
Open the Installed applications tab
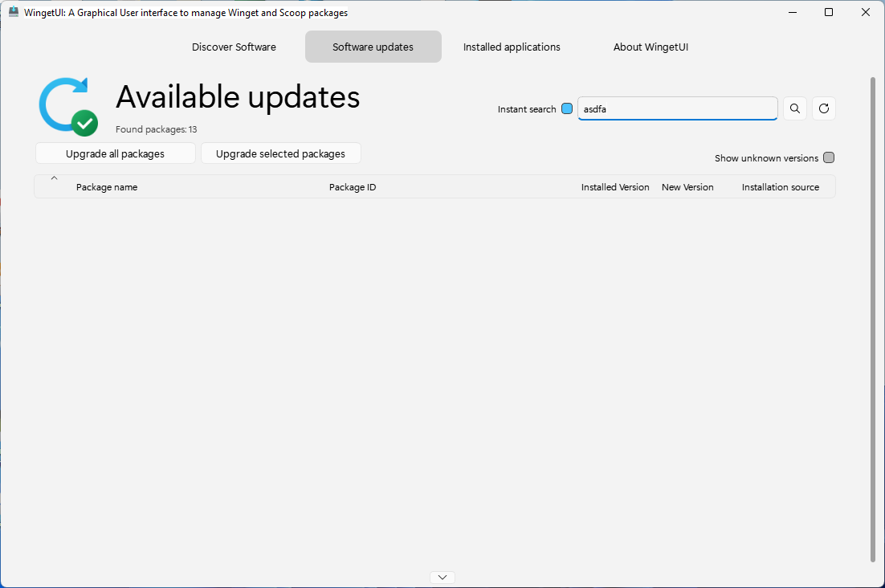(x=512, y=47)
